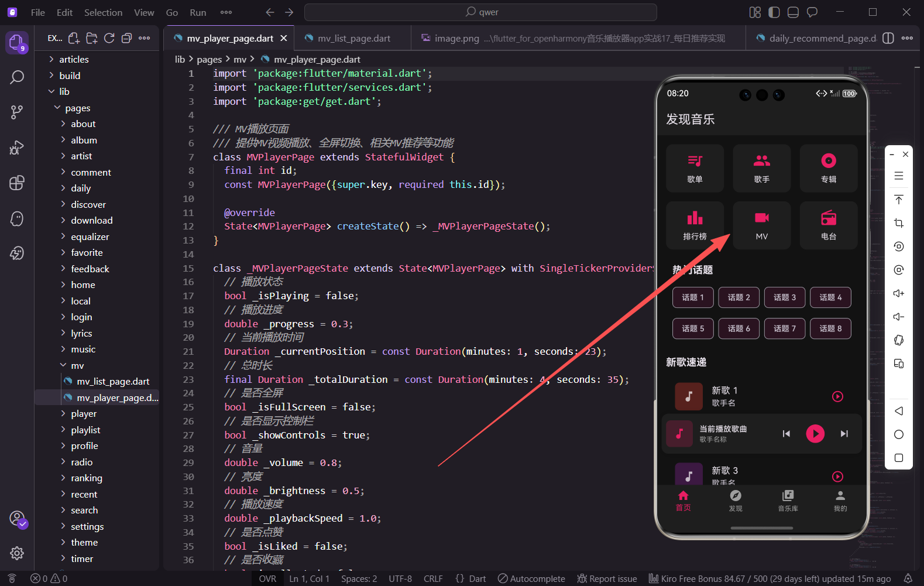Play the current song in mini player

(815, 434)
